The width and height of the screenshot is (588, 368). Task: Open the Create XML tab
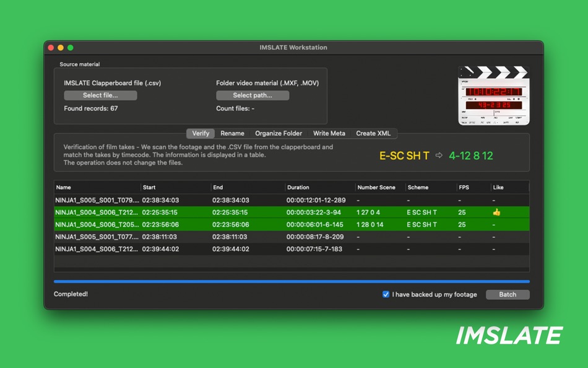click(x=373, y=133)
